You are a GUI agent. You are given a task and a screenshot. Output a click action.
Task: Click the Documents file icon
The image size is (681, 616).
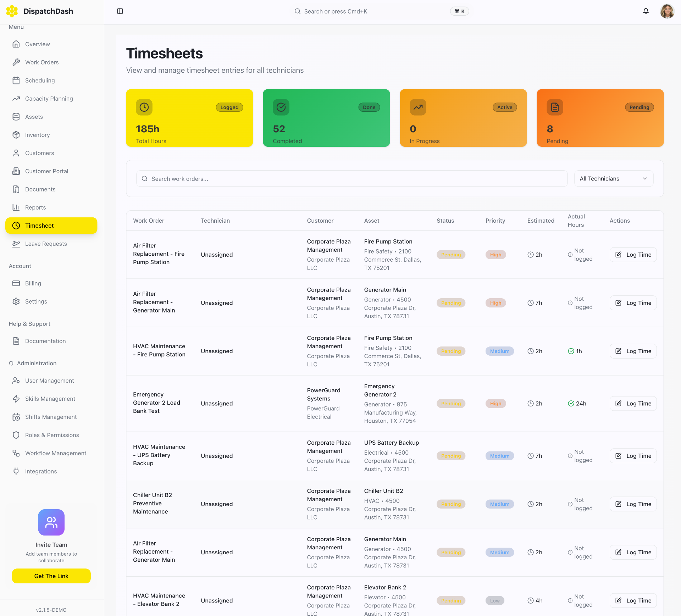pyautogui.click(x=16, y=189)
